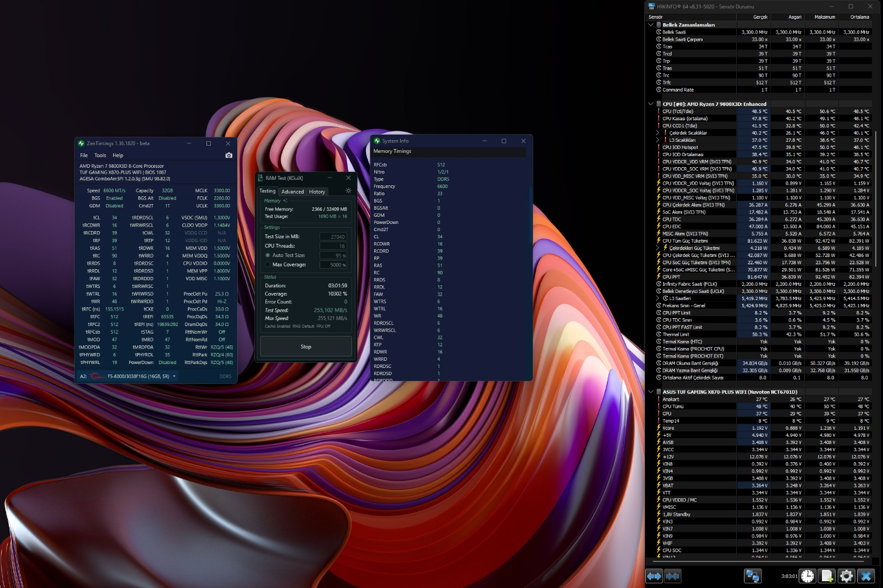883x588 pixels.
Task: Open the HWiNFO sensor settings gear icon
Action: click(x=847, y=576)
